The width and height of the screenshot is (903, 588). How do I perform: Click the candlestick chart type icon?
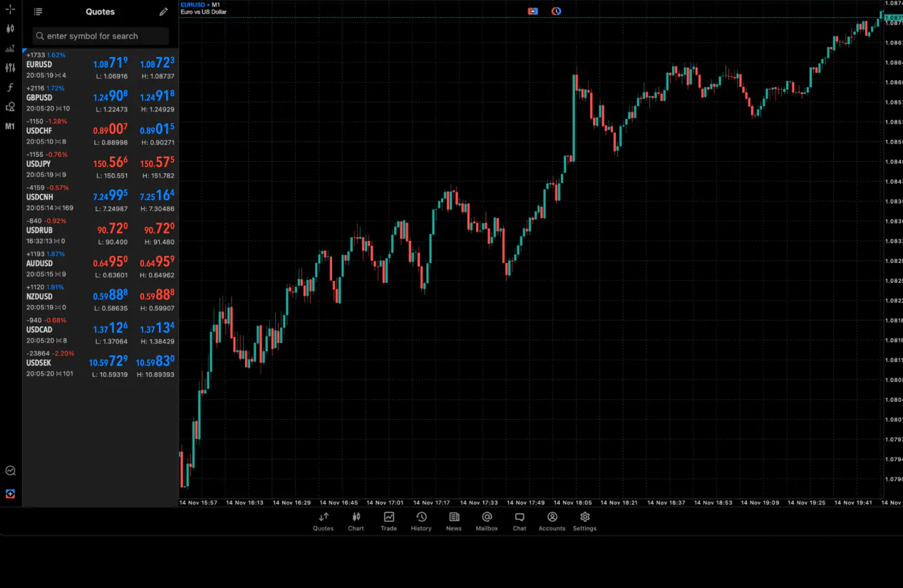[10, 29]
